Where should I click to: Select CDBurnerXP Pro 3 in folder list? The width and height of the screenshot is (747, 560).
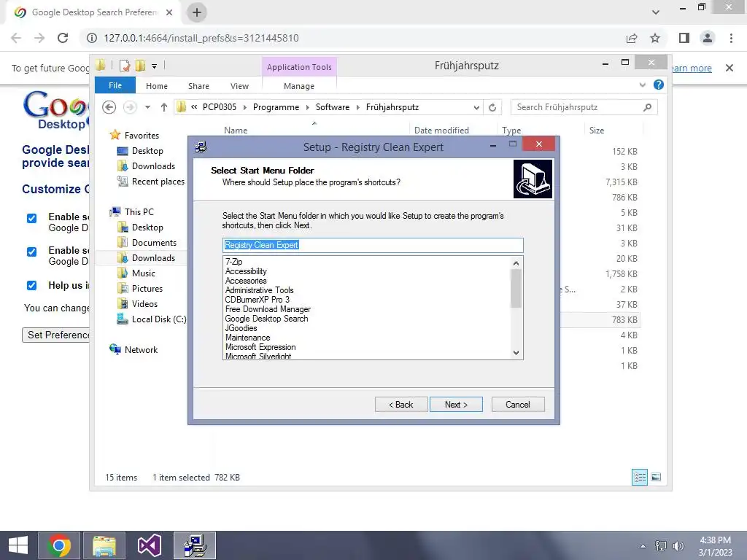(x=258, y=300)
